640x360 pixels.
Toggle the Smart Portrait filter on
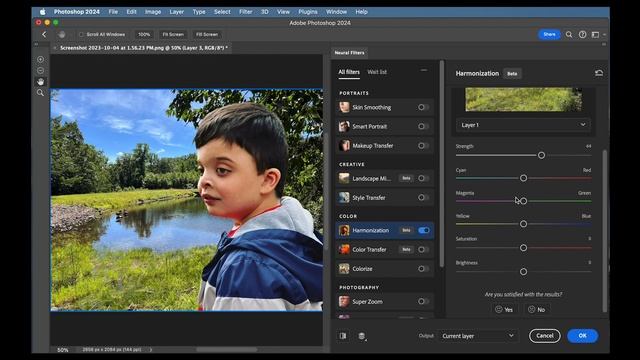(x=423, y=127)
